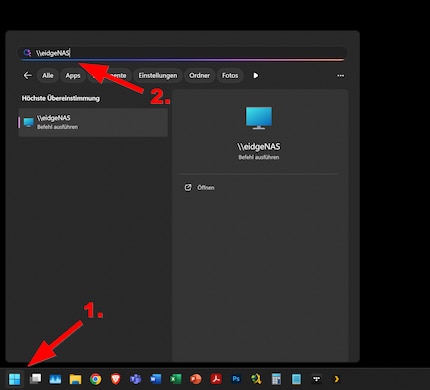Image resolution: width=430 pixels, height=390 pixels.
Task: Open Task View from the taskbar
Action: pyautogui.click(x=35, y=379)
